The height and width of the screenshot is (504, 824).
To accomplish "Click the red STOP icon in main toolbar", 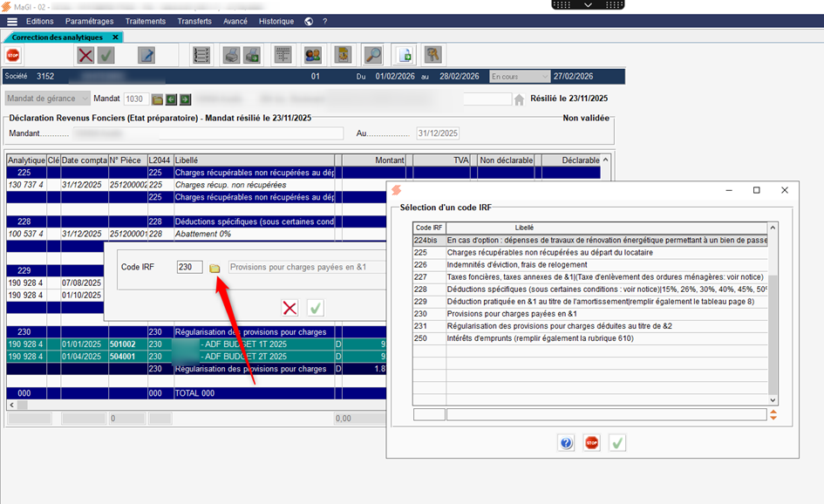I will coord(13,56).
